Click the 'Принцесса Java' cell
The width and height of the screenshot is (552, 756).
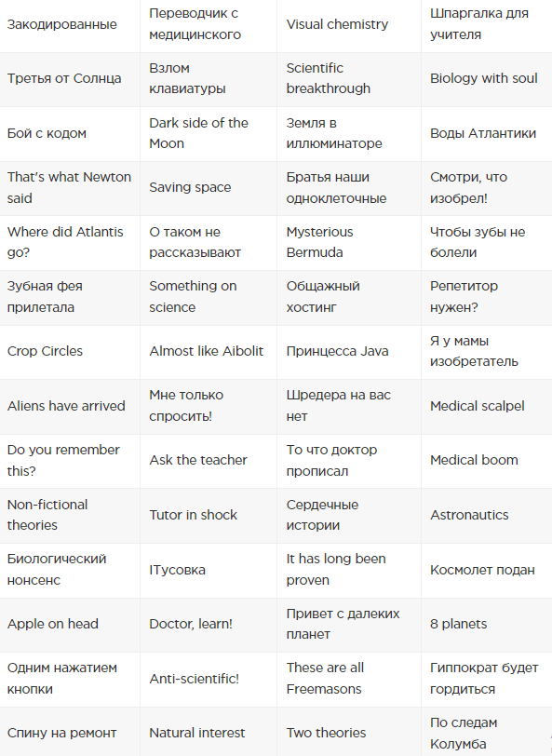click(349, 352)
